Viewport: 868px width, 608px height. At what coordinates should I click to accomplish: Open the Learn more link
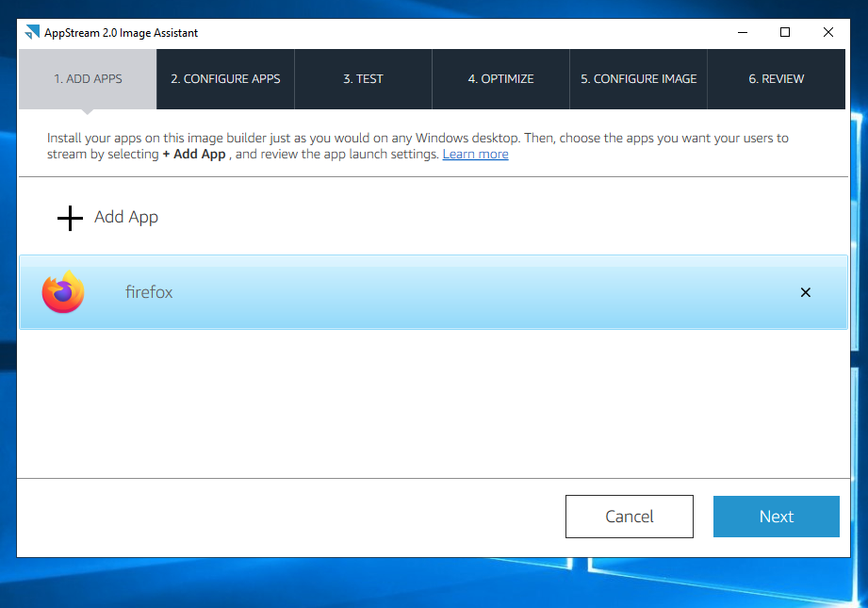476,154
